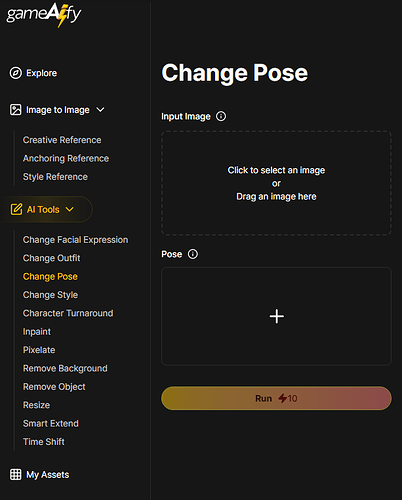Click the AI Tools pencil icon
Viewport: 402px width, 500px height.
coord(16,209)
